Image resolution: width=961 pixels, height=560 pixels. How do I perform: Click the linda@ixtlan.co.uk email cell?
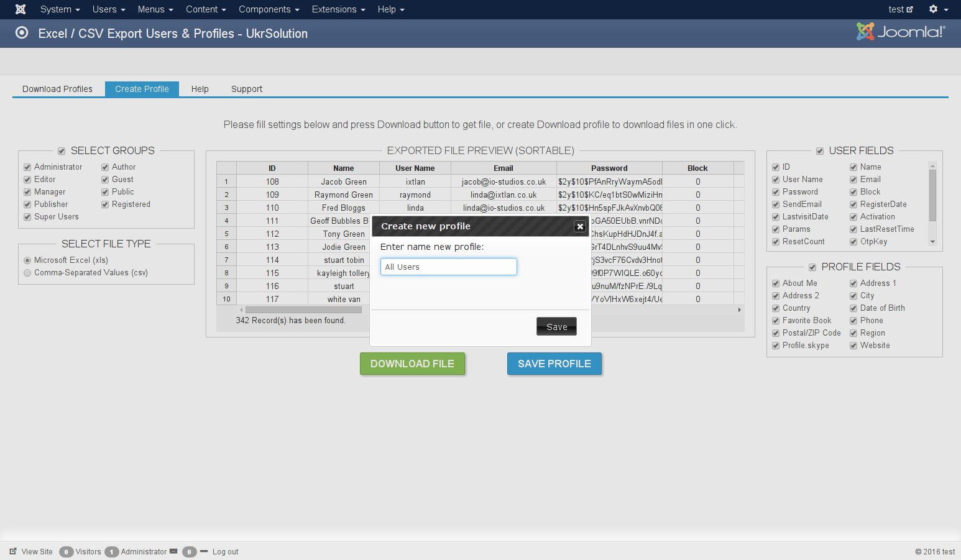click(503, 195)
